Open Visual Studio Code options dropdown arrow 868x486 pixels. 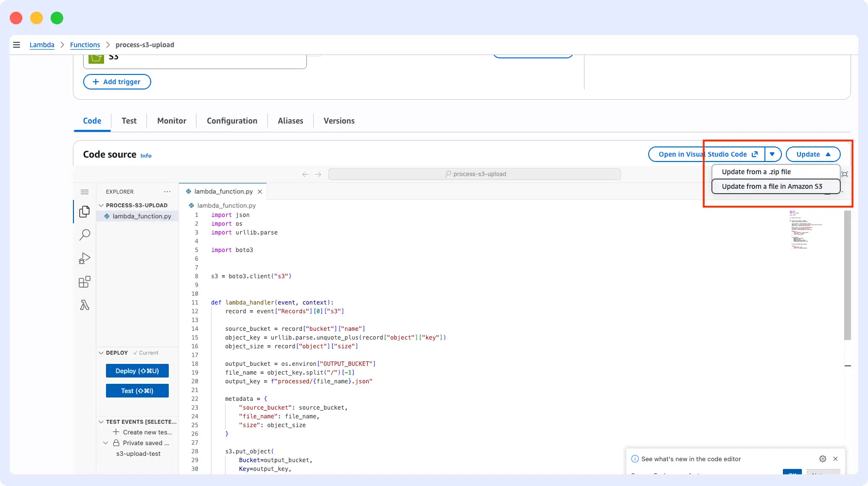point(772,154)
